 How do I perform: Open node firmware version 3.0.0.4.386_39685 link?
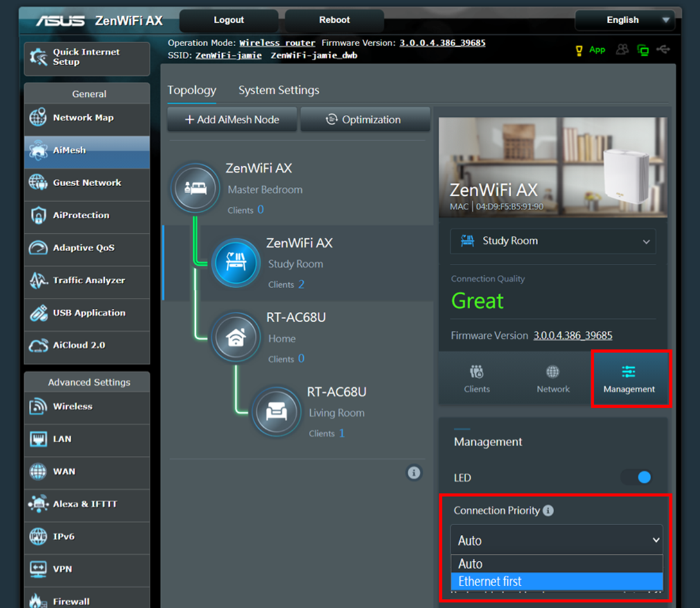573,335
